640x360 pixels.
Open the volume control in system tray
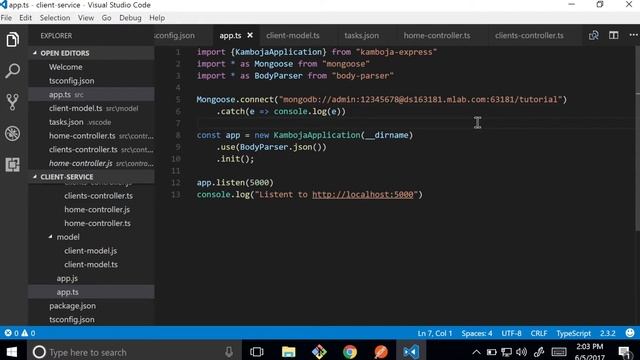coord(521,352)
